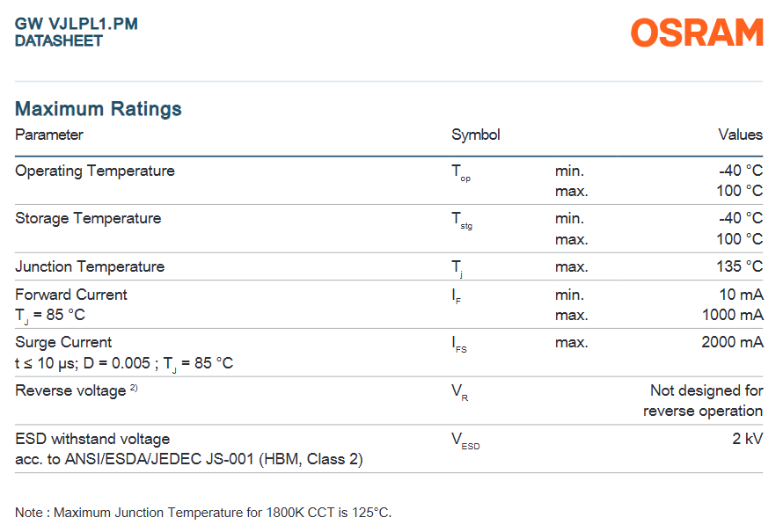Select the 2000 mA surge value
The image size is (783, 532).
pyautogui.click(x=732, y=342)
